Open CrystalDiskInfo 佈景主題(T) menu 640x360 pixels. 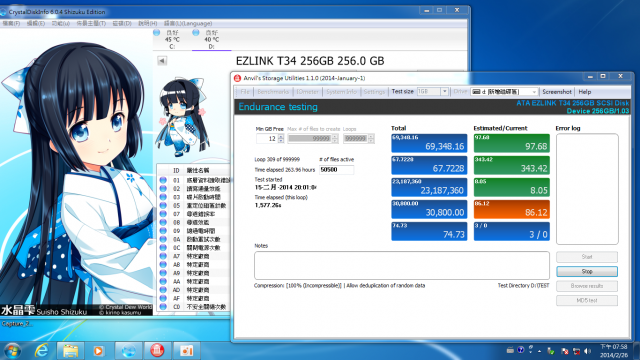pos(91,23)
